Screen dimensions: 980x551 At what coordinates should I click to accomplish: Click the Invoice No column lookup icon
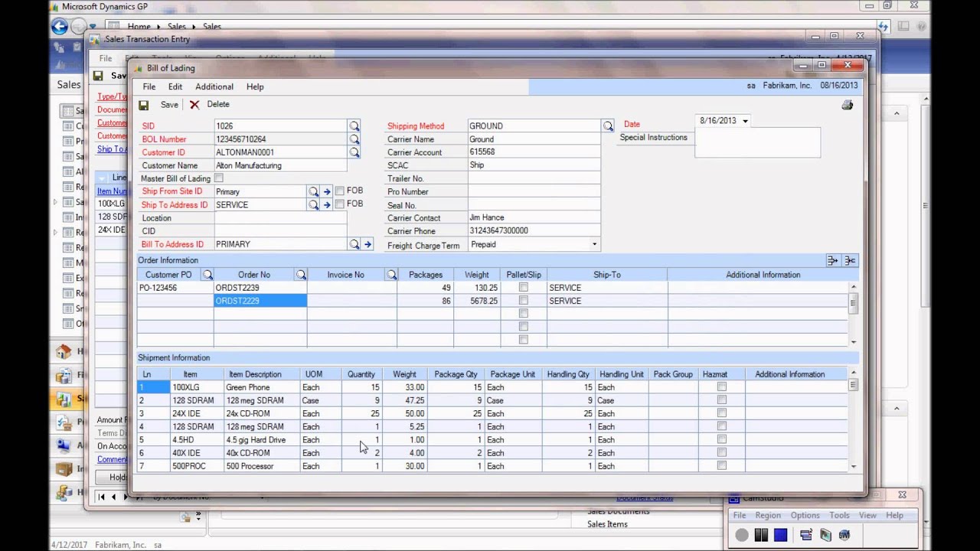point(391,275)
